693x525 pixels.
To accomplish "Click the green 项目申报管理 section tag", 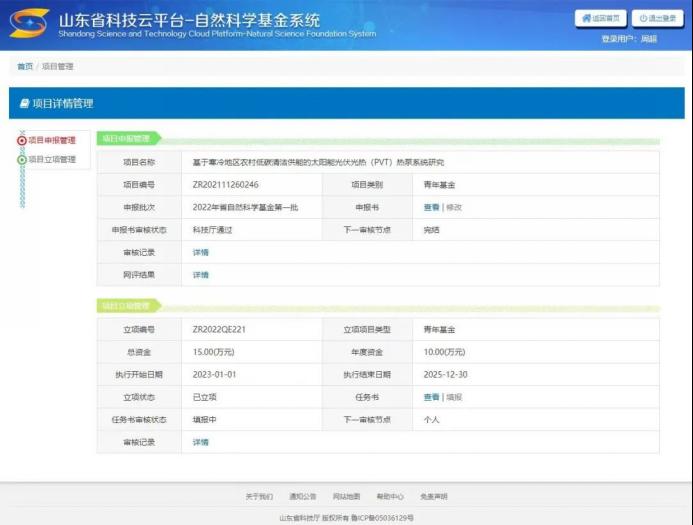I will [126, 139].
